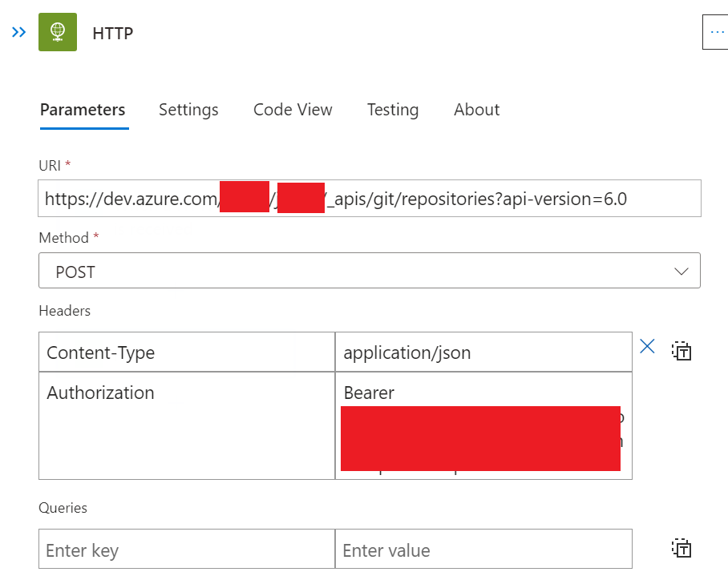728x584 pixels.
Task: Click the URI field label
Action: pyautogui.click(x=50, y=166)
